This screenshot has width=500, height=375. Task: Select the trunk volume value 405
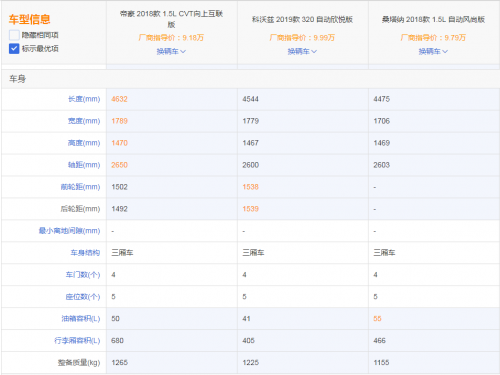point(248,341)
